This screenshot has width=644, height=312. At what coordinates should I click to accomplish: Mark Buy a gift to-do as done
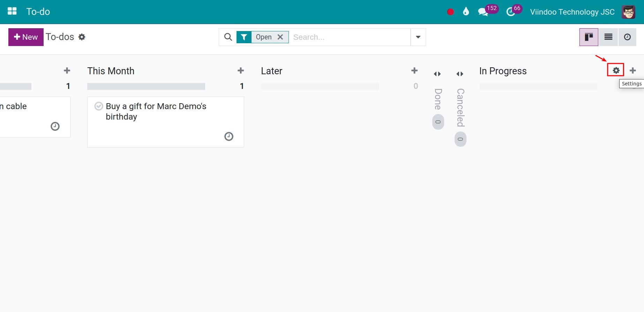(x=99, y=106)
